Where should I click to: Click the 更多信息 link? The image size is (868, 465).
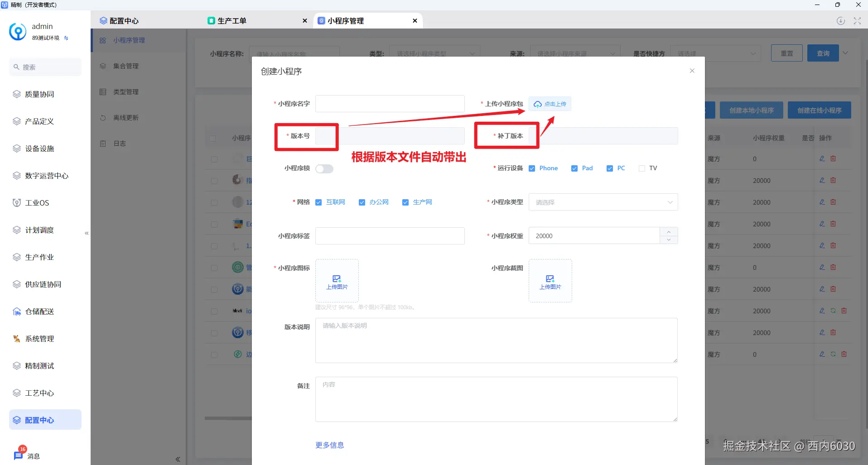click(329, 445)
